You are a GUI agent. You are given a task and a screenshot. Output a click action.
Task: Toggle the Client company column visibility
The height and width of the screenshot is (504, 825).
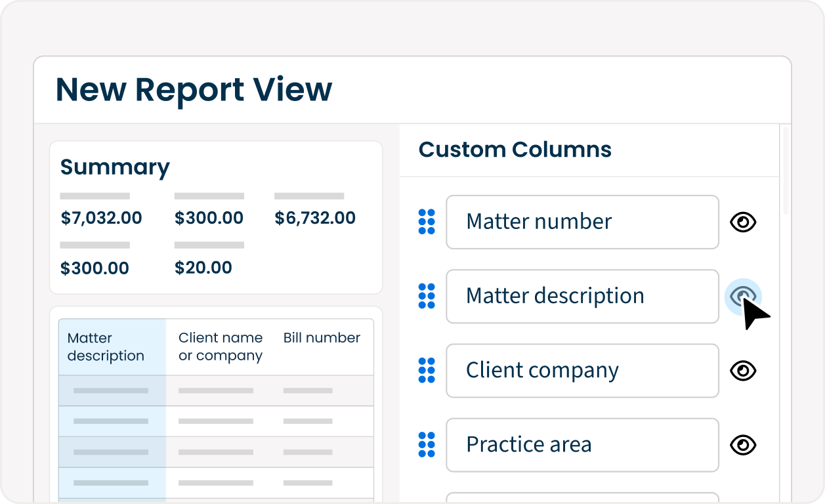pos(742,370)
